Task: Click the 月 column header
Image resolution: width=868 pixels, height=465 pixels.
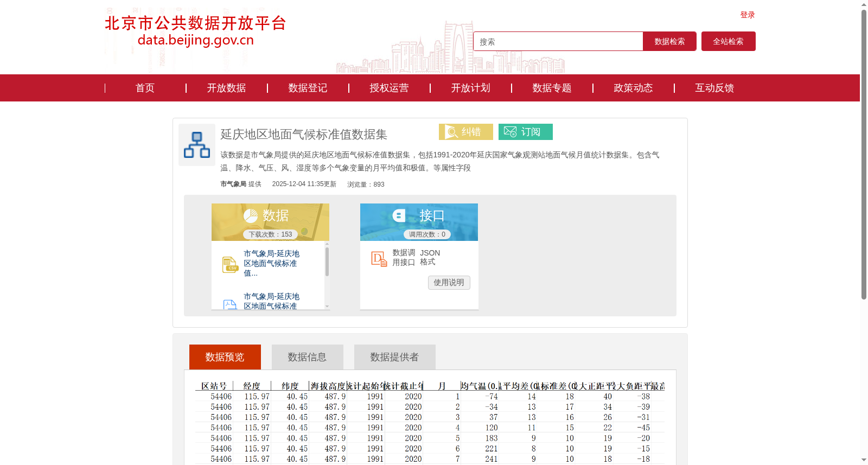Action: 442,386
